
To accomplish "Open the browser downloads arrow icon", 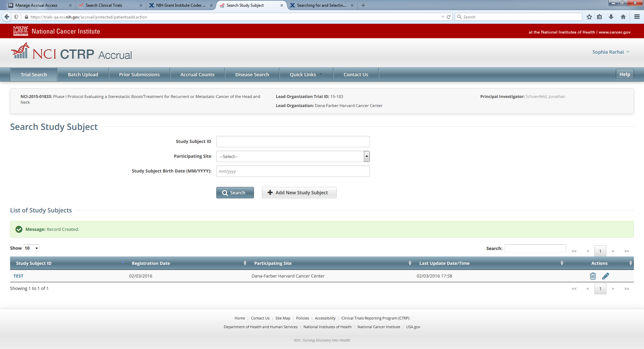I will tap(611, 17).
